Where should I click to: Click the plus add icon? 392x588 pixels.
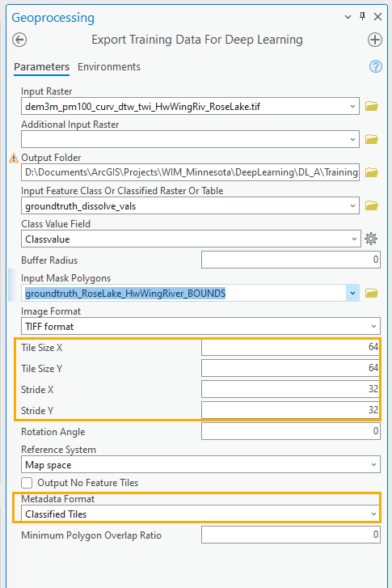(375, 40)
